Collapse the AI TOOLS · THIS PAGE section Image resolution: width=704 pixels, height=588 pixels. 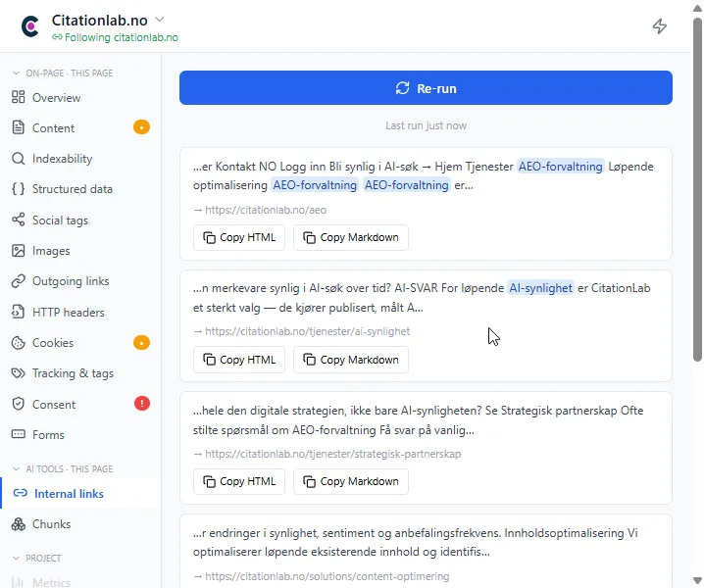16,469
